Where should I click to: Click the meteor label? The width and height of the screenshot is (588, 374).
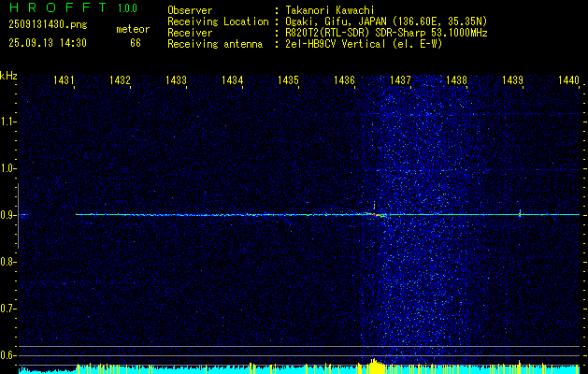click(x=133, y=29)
